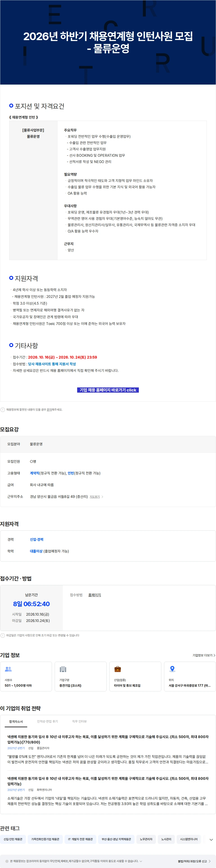Click the 대졸이상 education link
The image size is (216, 868).
[x=36, y=551]
